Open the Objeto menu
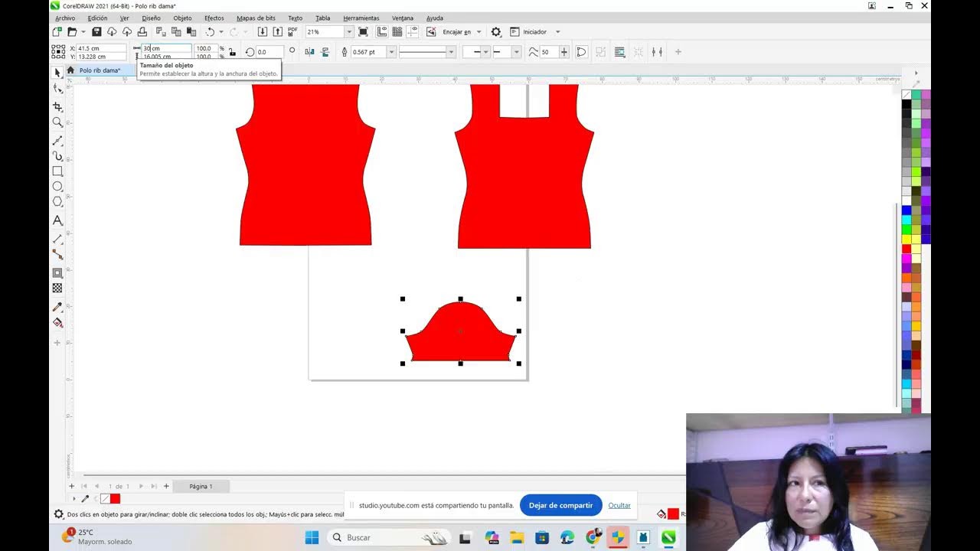The image size is (980, 551). point(182,18)
